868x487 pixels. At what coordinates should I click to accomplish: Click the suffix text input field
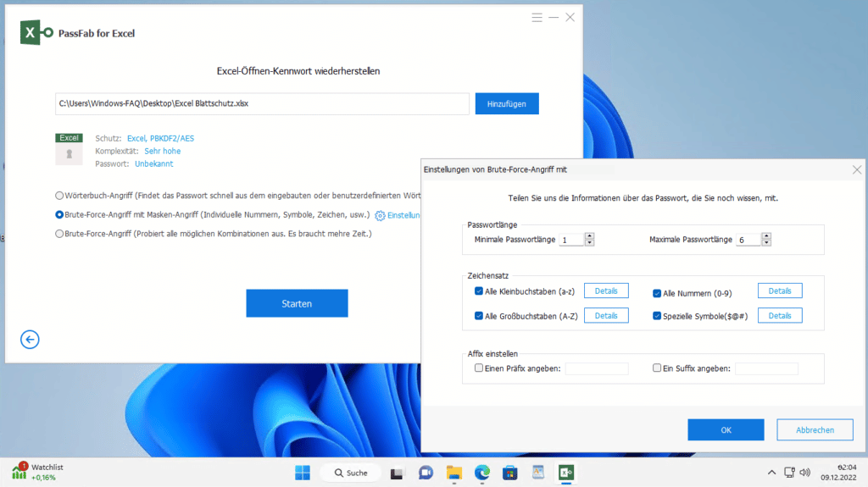coord(766,368)
